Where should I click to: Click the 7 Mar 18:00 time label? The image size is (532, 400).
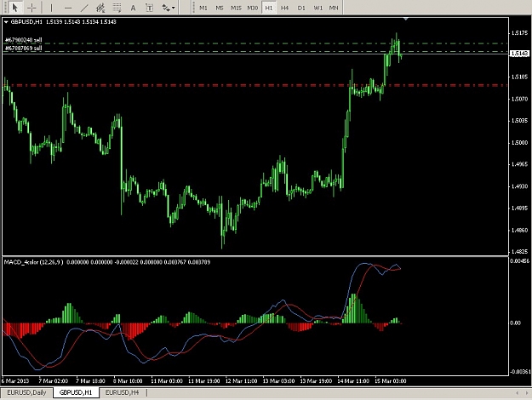tap(90, 381)
